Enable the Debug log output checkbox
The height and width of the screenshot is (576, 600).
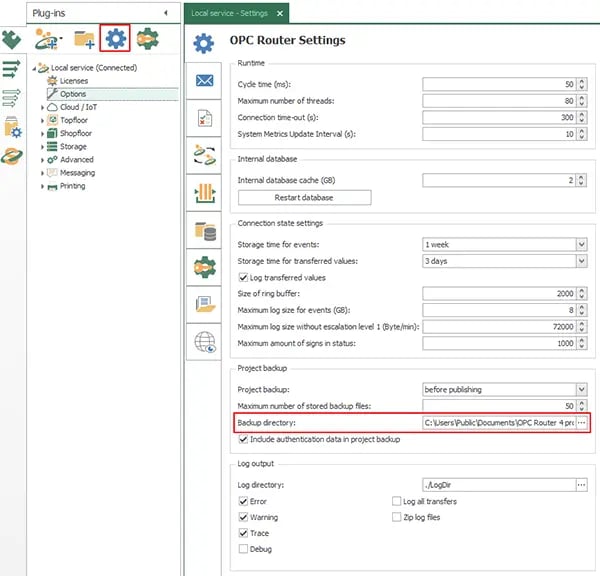243,549
